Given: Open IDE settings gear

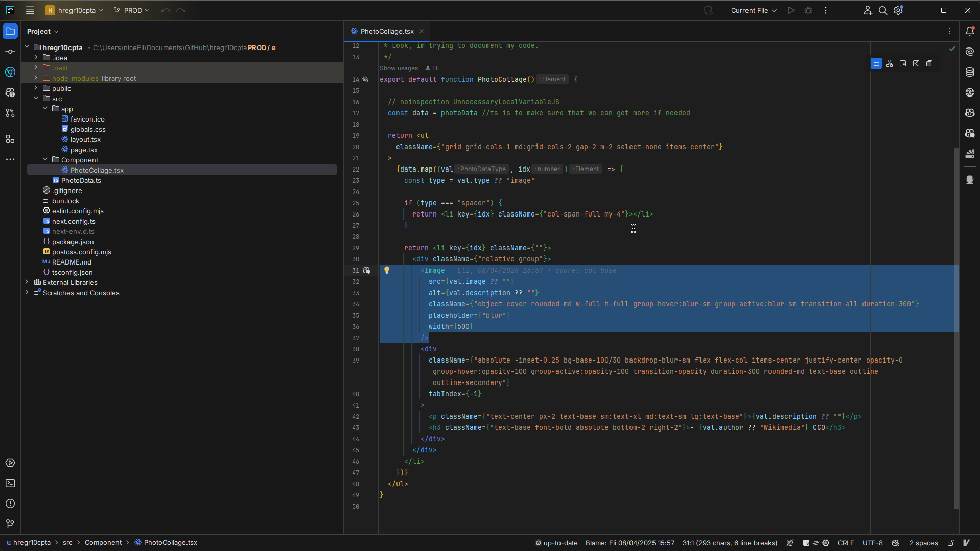Looking at the screenshot, I should pos(899,10).
